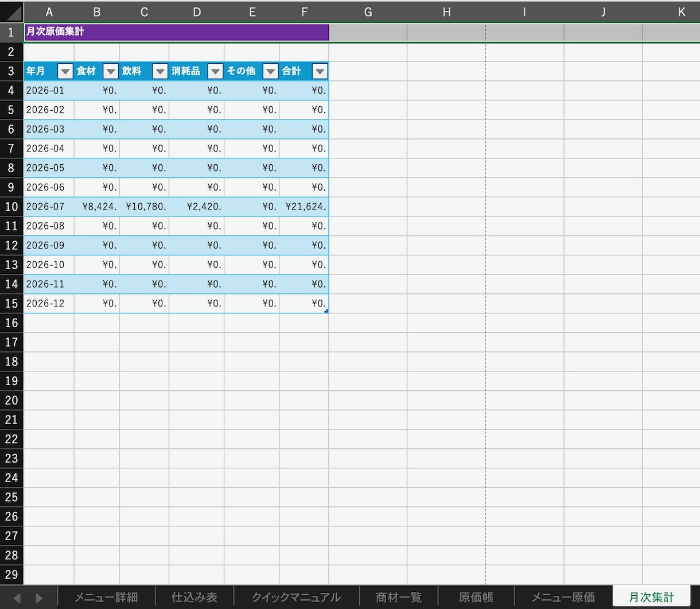Open the 飲料 column filter dropdown

(160, 71)
